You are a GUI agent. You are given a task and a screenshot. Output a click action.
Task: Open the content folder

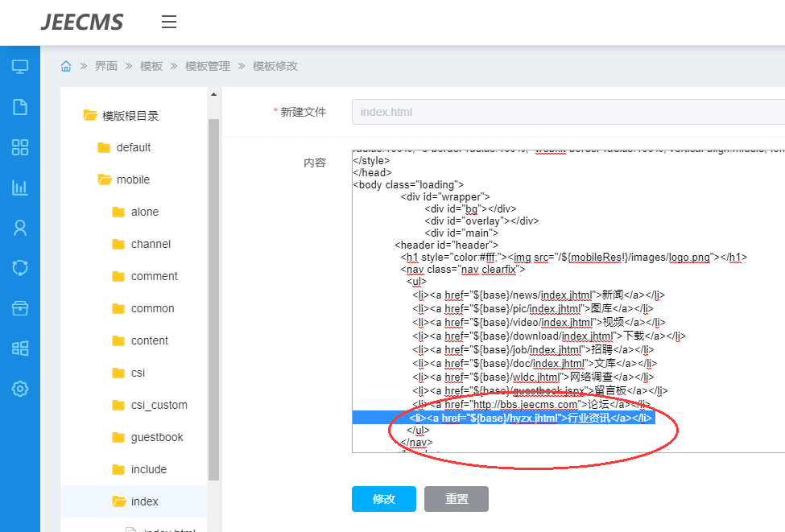coord(150,340)
